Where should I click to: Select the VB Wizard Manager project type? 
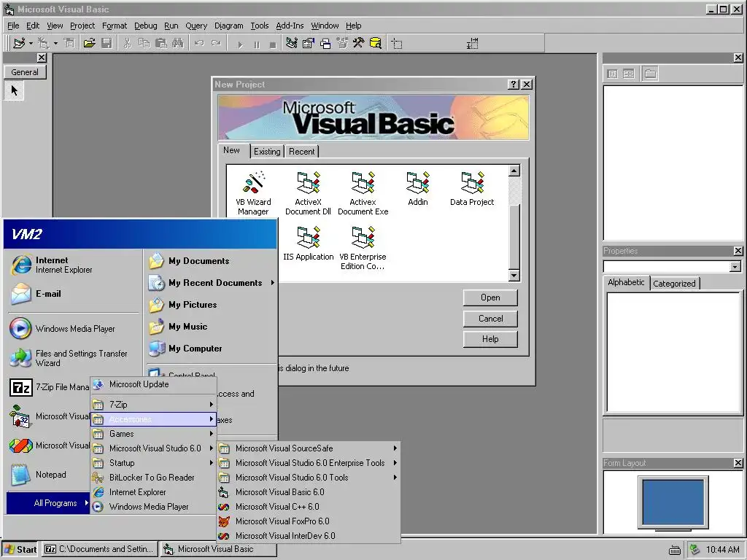click(x=253, y=193)
